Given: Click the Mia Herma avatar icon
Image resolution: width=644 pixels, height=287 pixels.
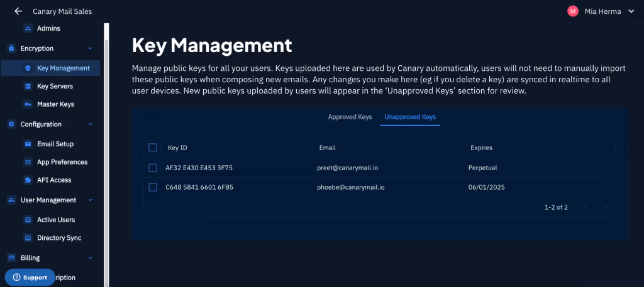Looking at the screenshot, I should [572, 11].
